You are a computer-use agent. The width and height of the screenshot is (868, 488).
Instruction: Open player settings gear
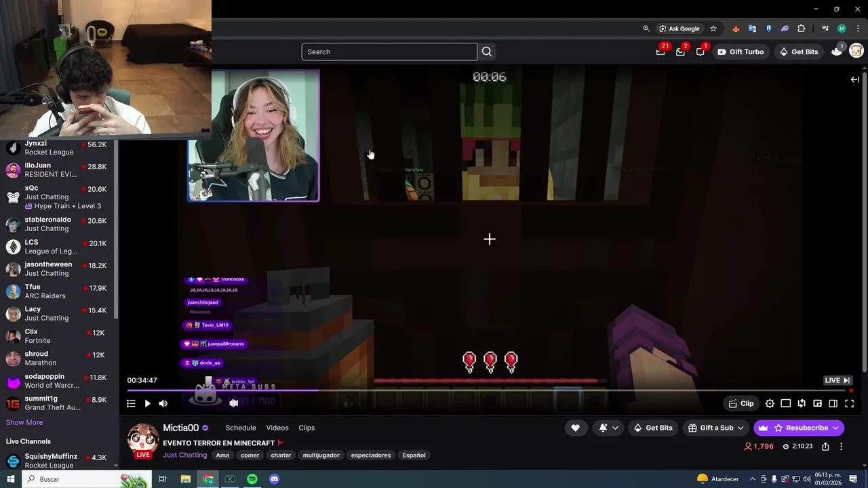click(x=770, y=403)
